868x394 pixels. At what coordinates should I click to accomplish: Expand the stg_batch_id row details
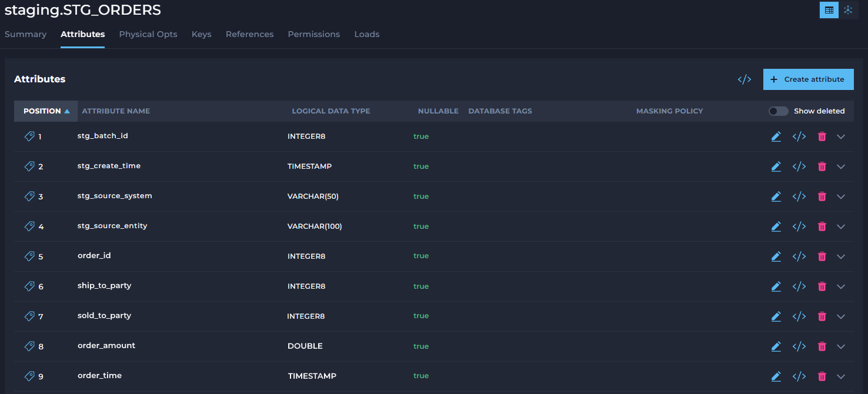click(x=841, y=136)
